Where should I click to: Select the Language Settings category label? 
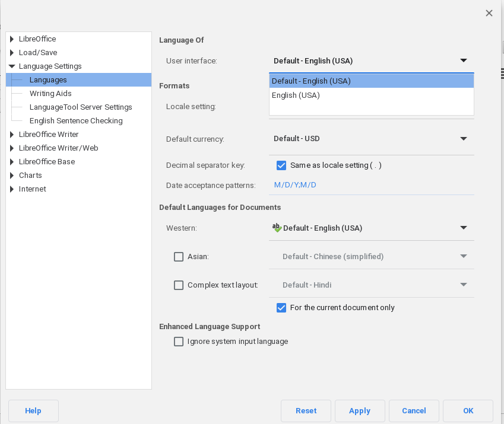50,66
